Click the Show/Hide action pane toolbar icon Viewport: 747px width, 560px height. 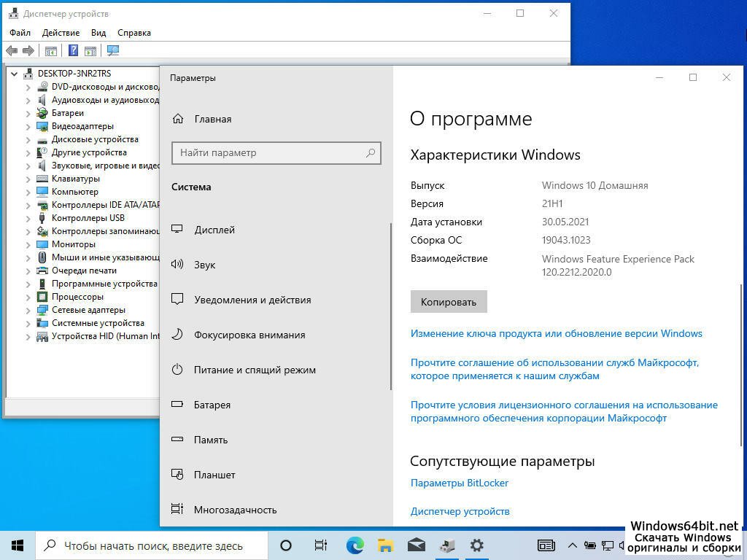click(x=90, y=50)
